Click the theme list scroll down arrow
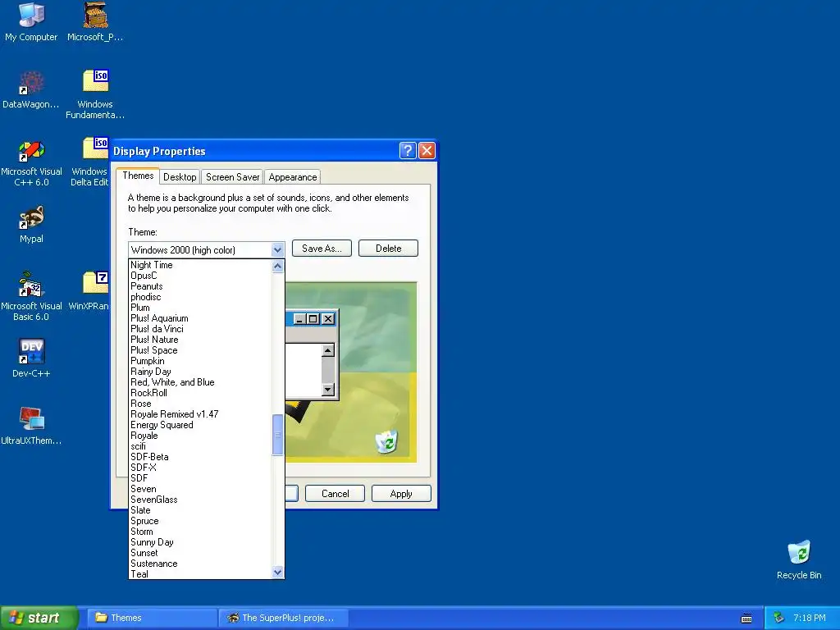Screen dimensions: 840x630 [x=277, y=572]
